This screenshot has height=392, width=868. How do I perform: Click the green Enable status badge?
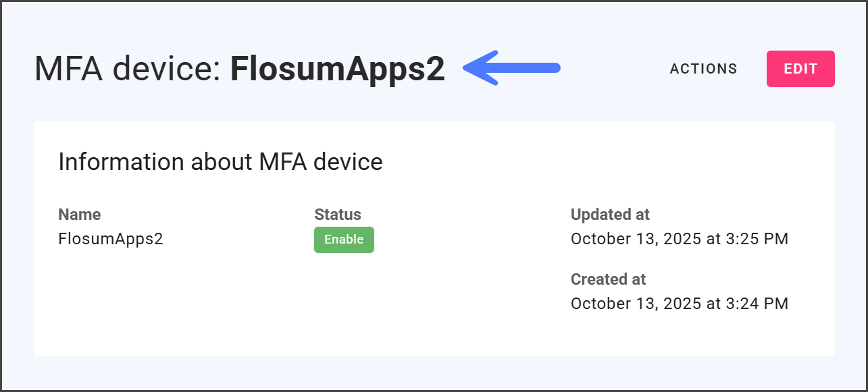coord(344,240)
